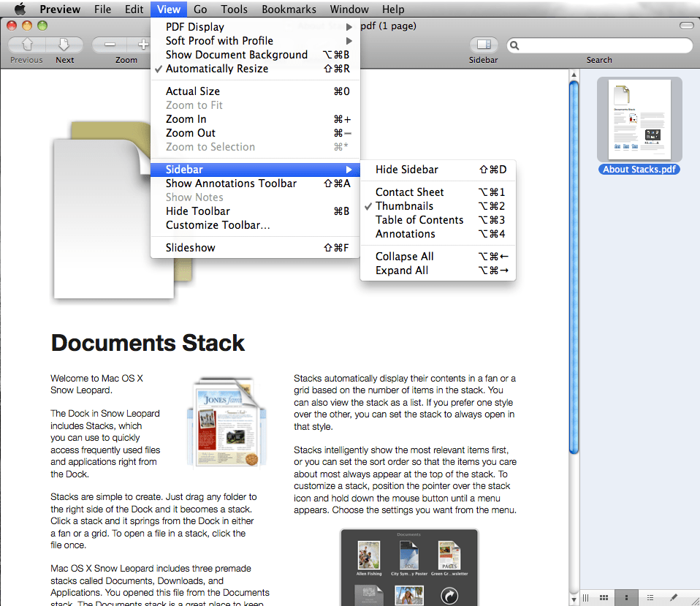Choose Customize Toolbar… menu item
The image size is (700, 606).
tap(255, 225)
